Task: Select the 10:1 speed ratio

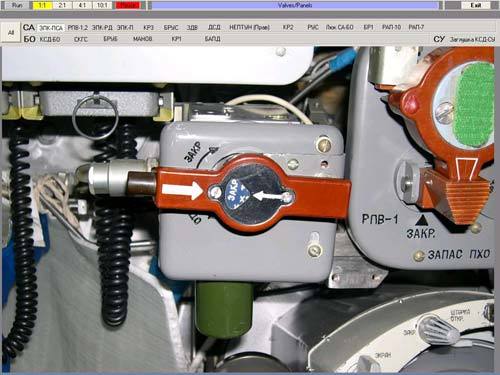Action: 102,5
